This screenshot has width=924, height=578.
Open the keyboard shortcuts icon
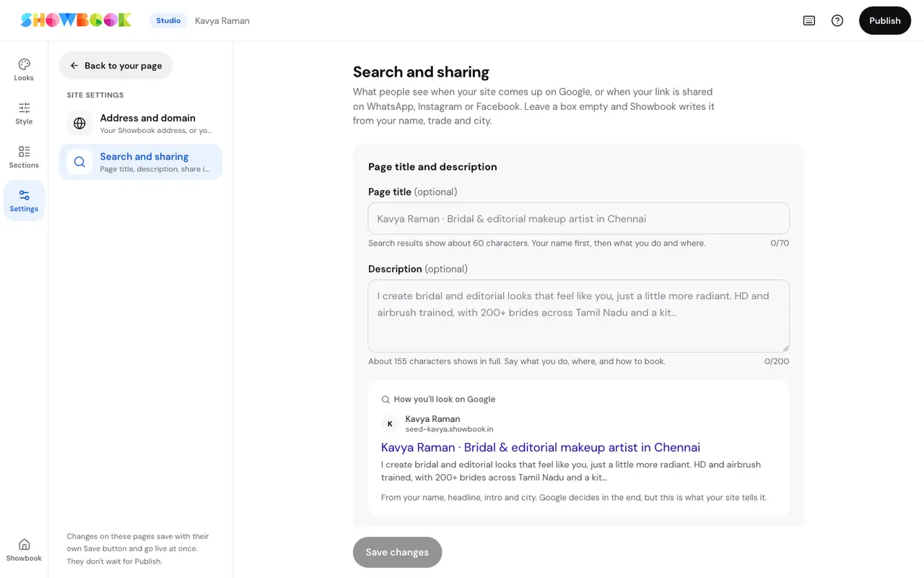click(x=809, y=20)
